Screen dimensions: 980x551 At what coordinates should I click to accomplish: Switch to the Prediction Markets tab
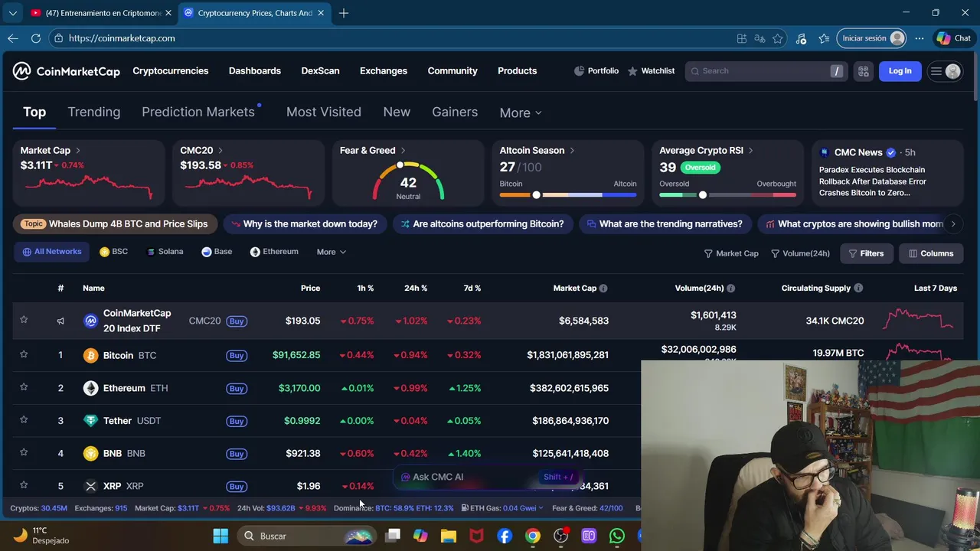[x=198, y=112]
